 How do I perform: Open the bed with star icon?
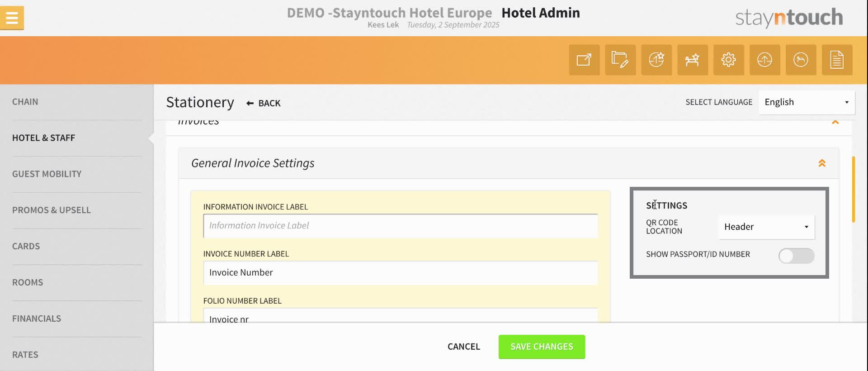[693, 60]
